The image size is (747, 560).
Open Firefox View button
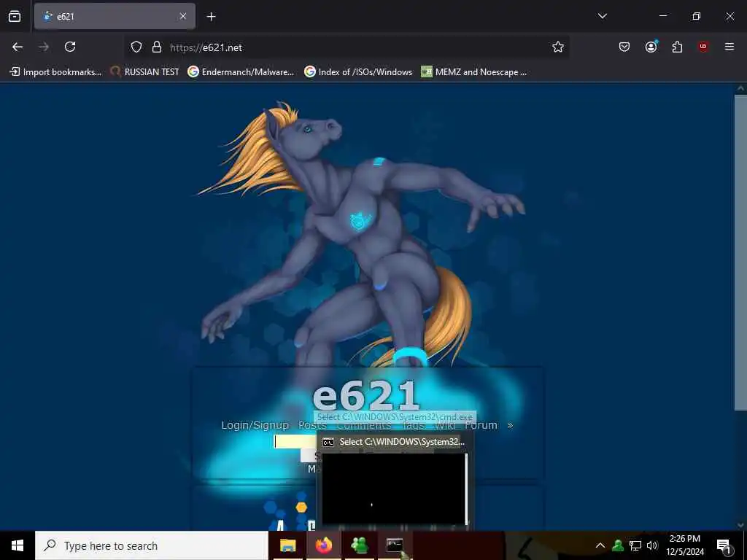(15, 16)
